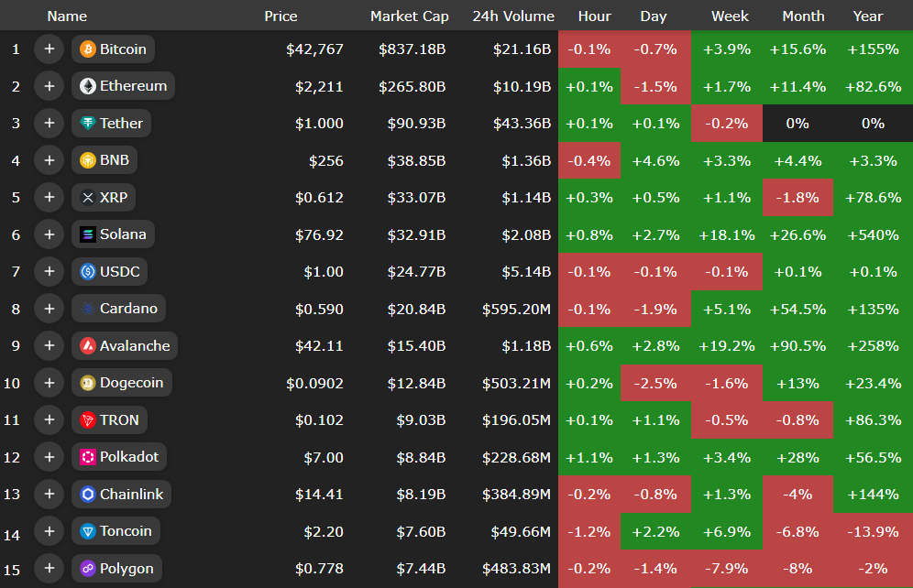Select the Week column header
Image resolution: width=913 pixels, height=588 pixels.
pyautogui.click(x=730, y=16)
